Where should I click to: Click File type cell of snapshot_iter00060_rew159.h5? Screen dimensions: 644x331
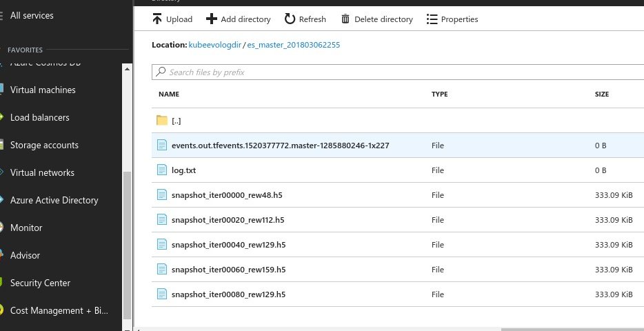coord(438,270)
